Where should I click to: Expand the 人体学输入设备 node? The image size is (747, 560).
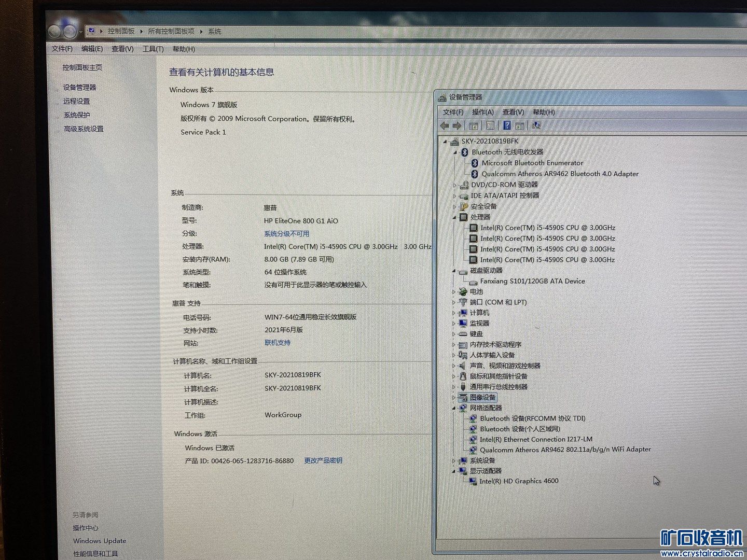click(454, 355)
